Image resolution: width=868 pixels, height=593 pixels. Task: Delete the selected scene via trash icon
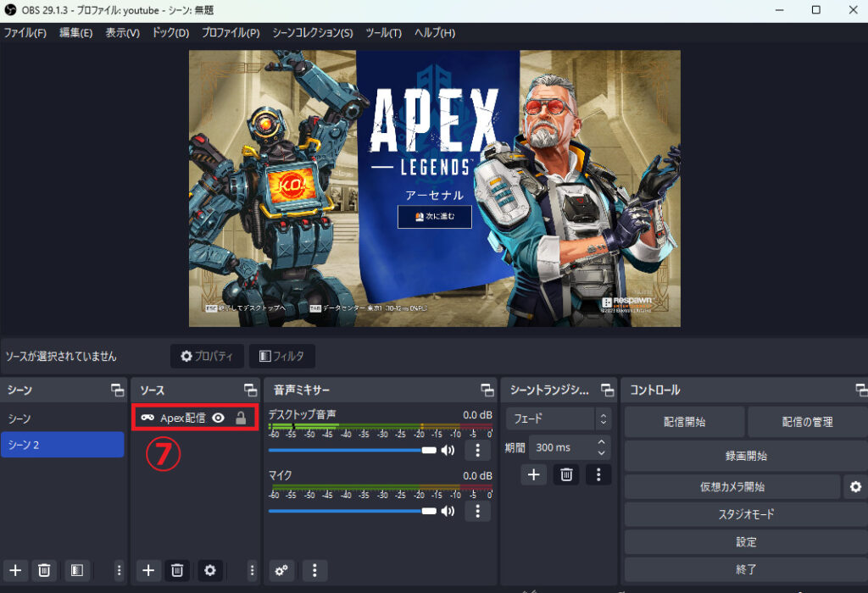[44, 570]
